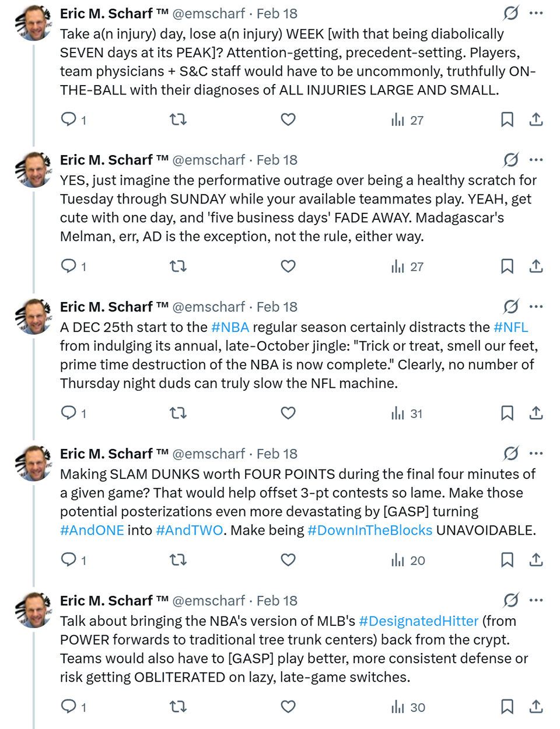Viewport: 560px width, 729px height.
Task: Open the #NFL hashtag link
Action: 510,327
